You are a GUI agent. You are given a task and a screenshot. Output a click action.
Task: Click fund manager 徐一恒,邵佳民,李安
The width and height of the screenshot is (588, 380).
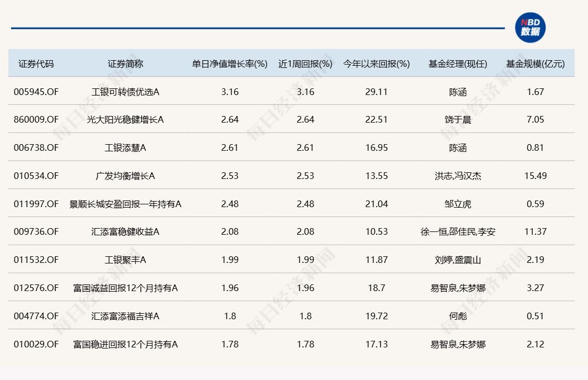click(x=458, y=232)
